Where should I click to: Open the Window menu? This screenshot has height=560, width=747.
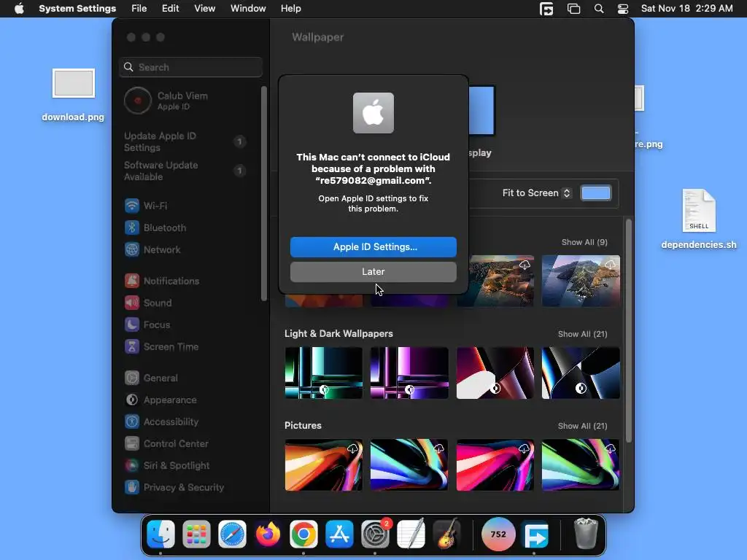(x=248, y=8)
